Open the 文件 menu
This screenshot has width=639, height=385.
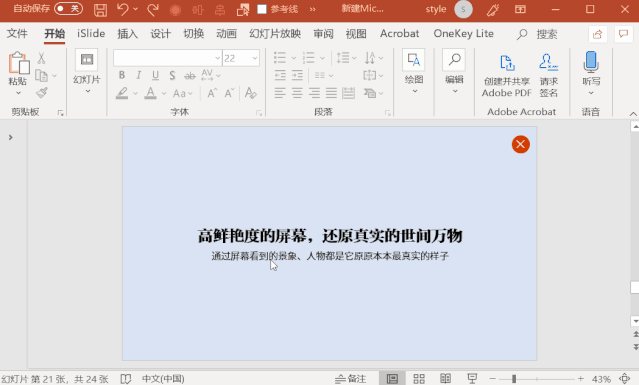click(17, 33)
